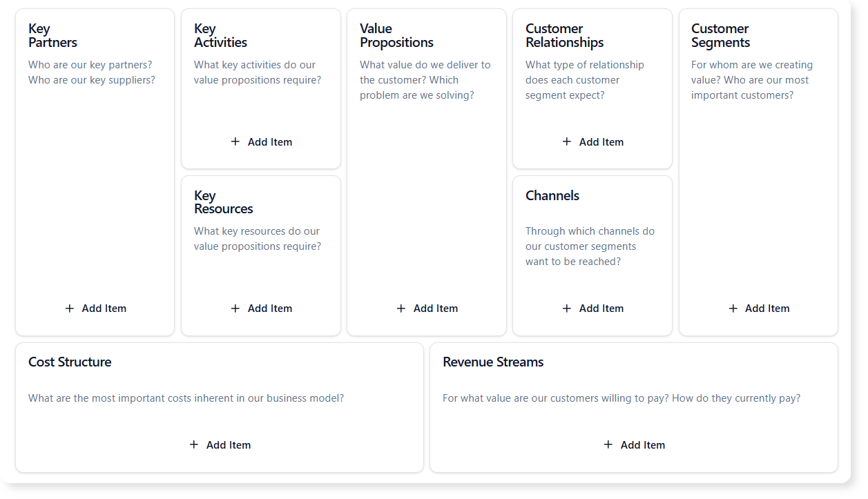Image resolution: width=868 pixels, height=499 pixels.
Task: Add an item to Channels
Action: pyautogui.click(x=592, y=309)
